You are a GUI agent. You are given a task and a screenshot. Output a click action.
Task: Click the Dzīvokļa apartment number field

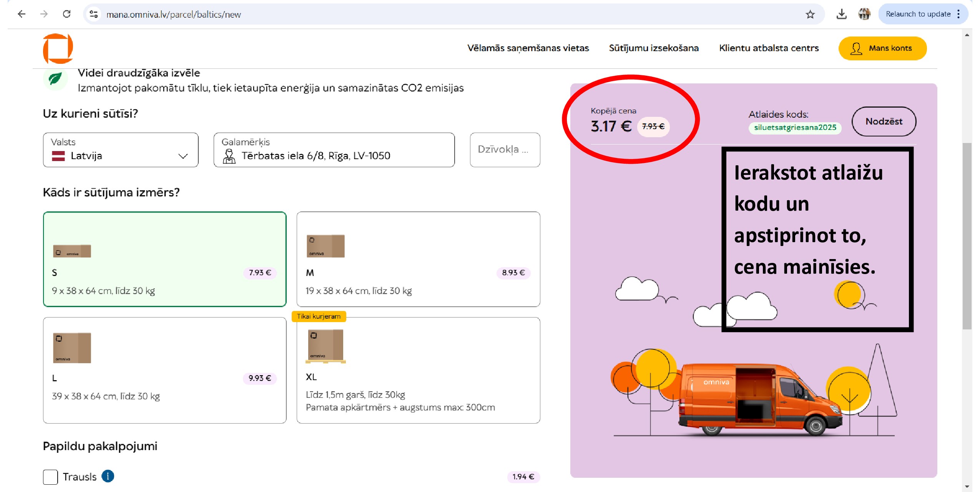click(x=505, y=150)
